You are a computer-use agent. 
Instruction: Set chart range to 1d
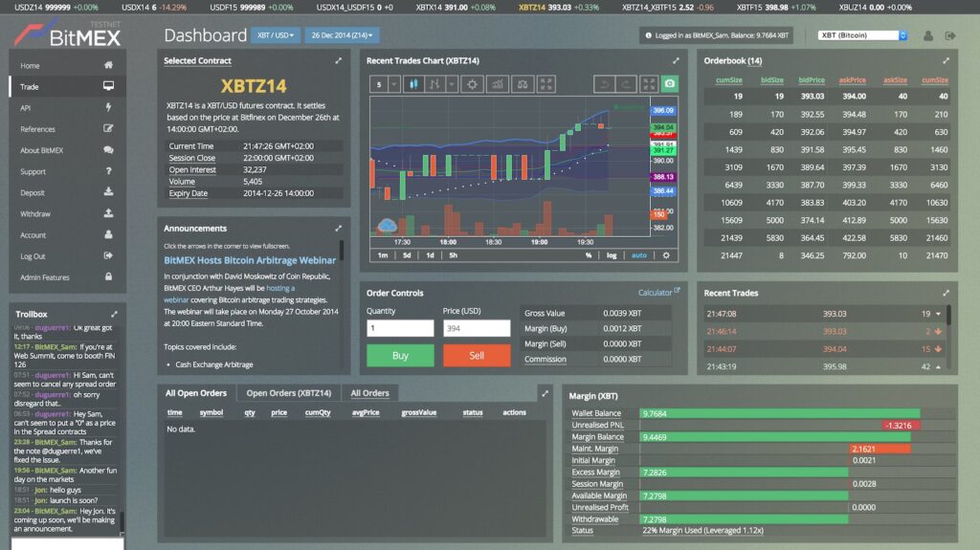(430, 255)
